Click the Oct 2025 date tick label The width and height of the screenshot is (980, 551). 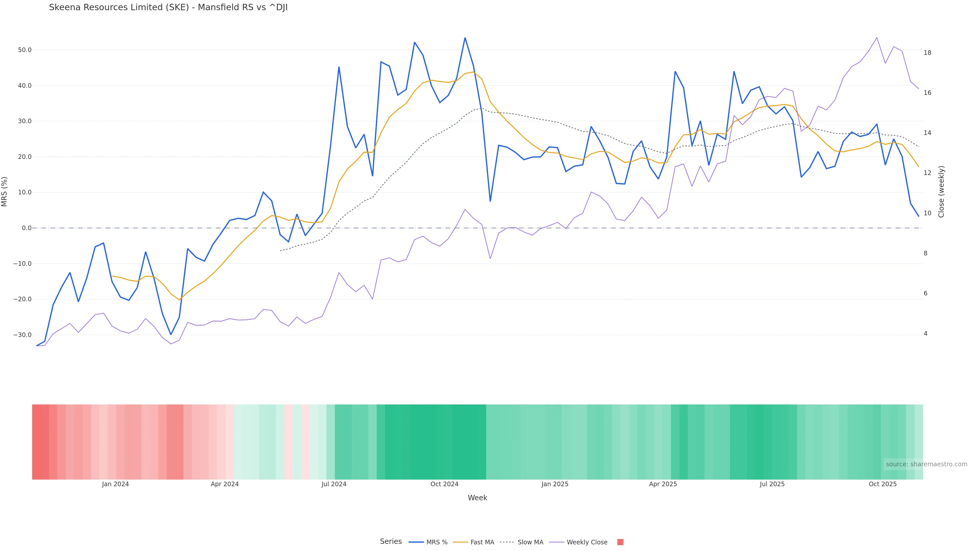pos(883,484)
